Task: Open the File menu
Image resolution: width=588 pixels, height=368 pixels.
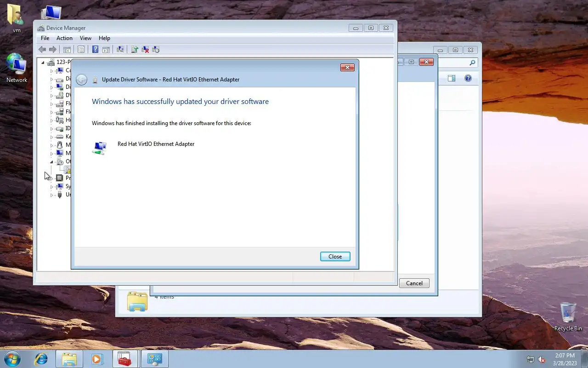Action: (45, 38)
